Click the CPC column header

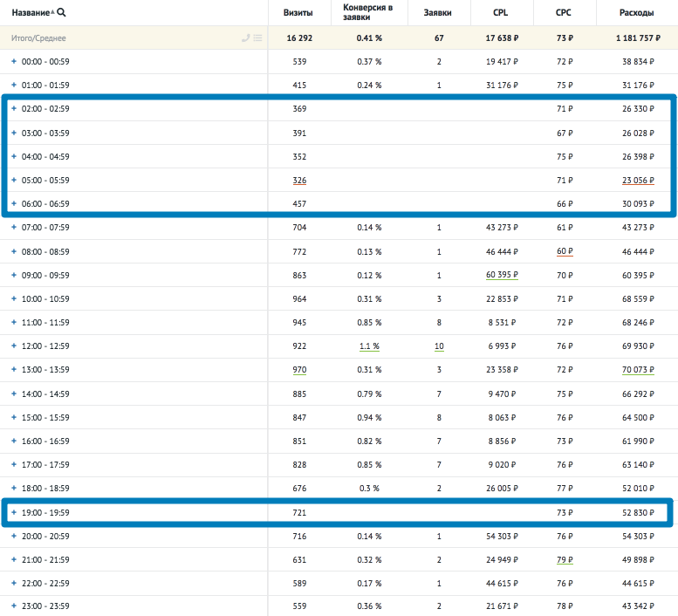pyautogui.click(x=564, y=13)
